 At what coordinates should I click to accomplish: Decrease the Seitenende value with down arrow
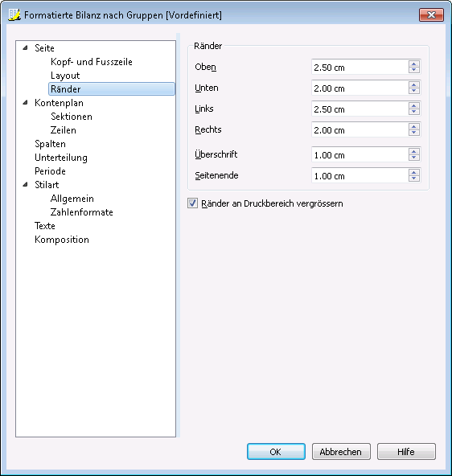(x=413, y=178)
